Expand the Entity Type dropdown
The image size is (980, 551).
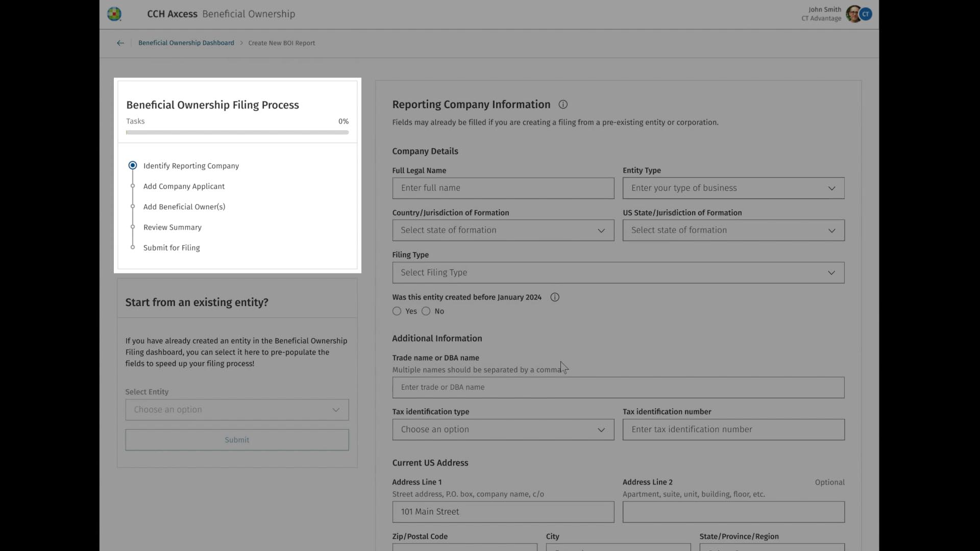(733, 188)
